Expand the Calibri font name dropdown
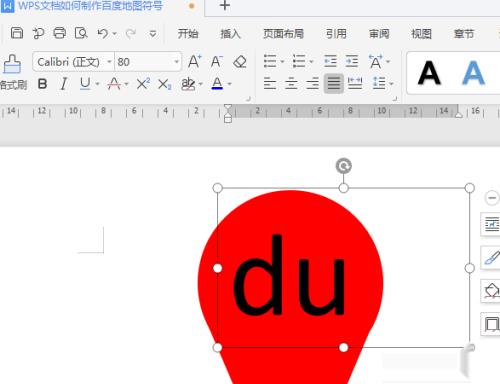The width and height of the screenshot is (500, 384). 109,62
